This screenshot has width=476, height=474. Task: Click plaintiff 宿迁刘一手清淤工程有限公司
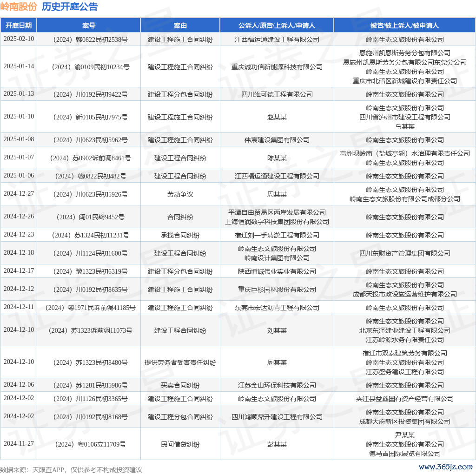point(277,235)
